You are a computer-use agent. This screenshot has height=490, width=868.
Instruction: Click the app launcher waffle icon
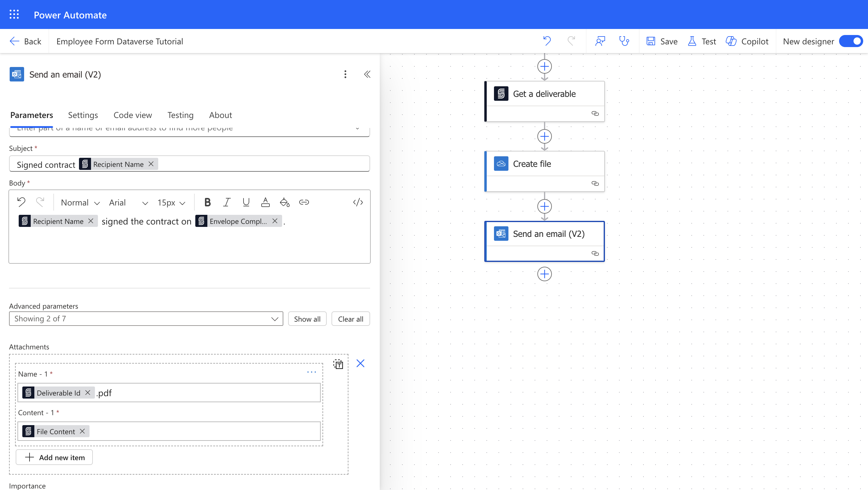14,14
